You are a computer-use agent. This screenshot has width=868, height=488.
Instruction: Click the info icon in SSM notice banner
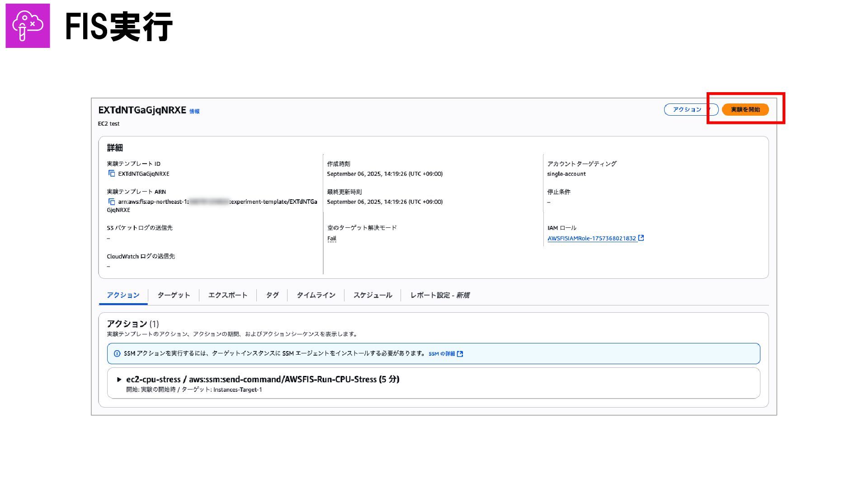pos(117,353)
